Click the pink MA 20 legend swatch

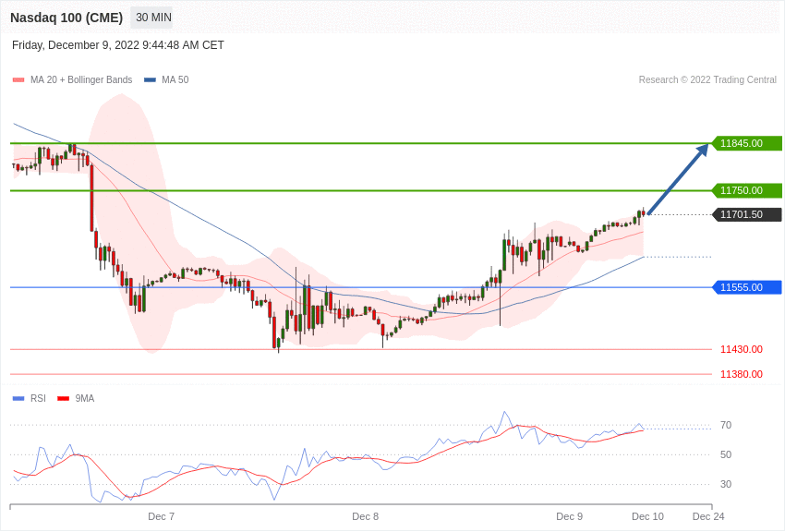click(18, 80)
